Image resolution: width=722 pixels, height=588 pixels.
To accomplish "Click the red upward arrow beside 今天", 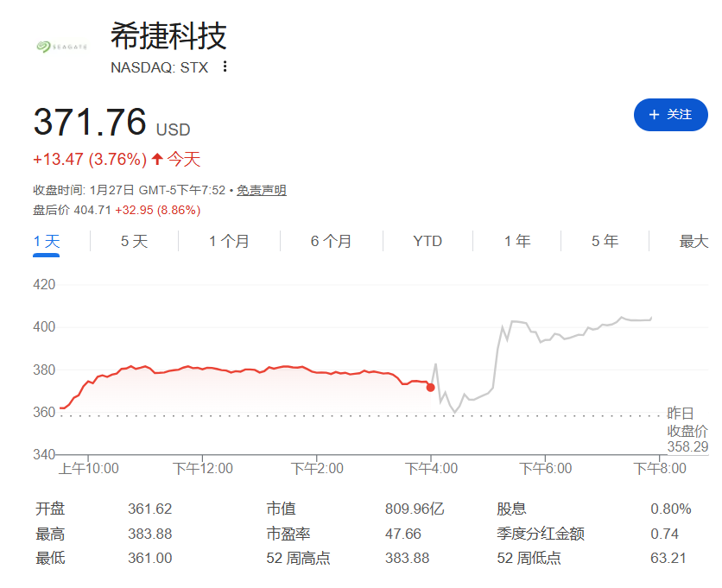I will tap(157, 160).
